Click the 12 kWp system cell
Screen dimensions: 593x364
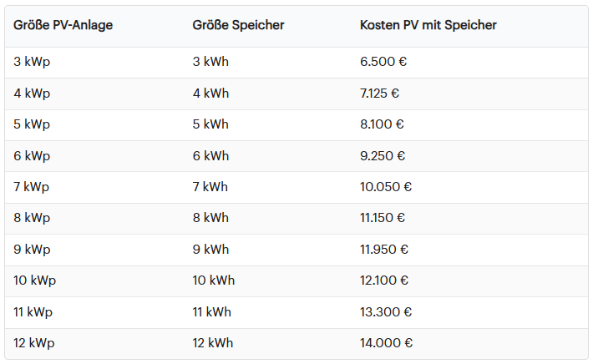(x=35, y=343)
